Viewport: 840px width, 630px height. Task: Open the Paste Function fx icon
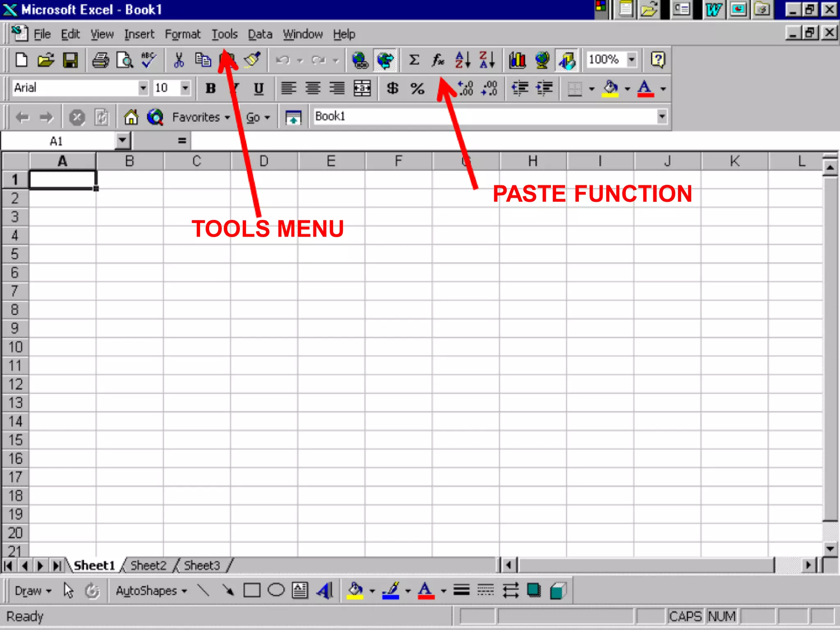click(x=438, y=60)
